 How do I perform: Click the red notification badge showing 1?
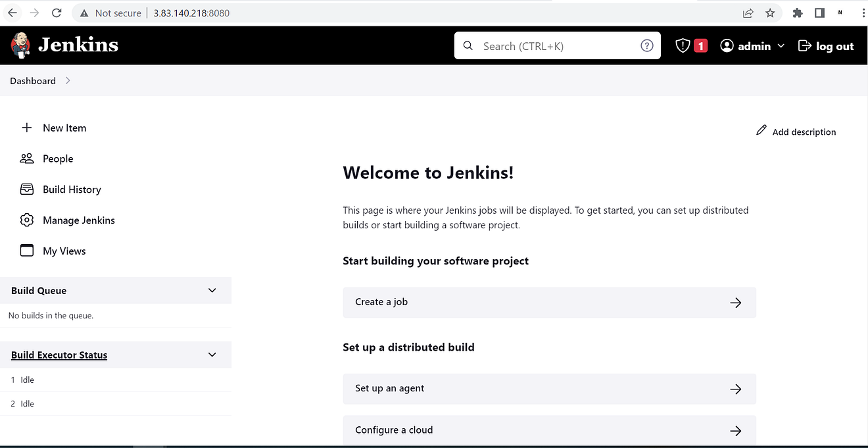pyautogui.click(x=701, y=45)
